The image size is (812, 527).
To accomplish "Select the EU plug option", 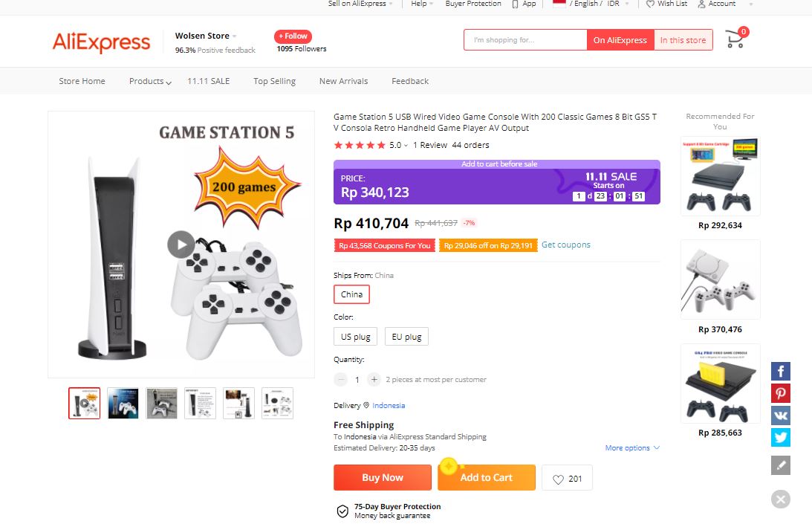I will [x=406, y=336].
